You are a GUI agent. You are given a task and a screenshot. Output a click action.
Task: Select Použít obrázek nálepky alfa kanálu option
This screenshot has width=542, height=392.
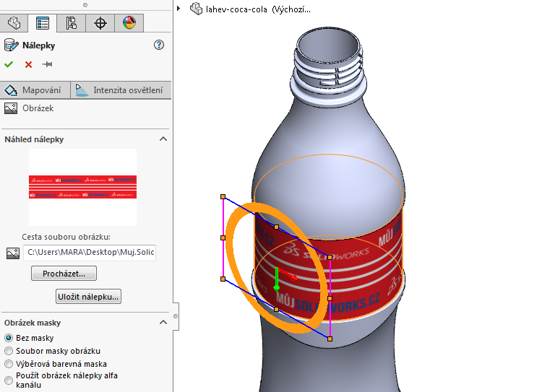pos(9,380)
